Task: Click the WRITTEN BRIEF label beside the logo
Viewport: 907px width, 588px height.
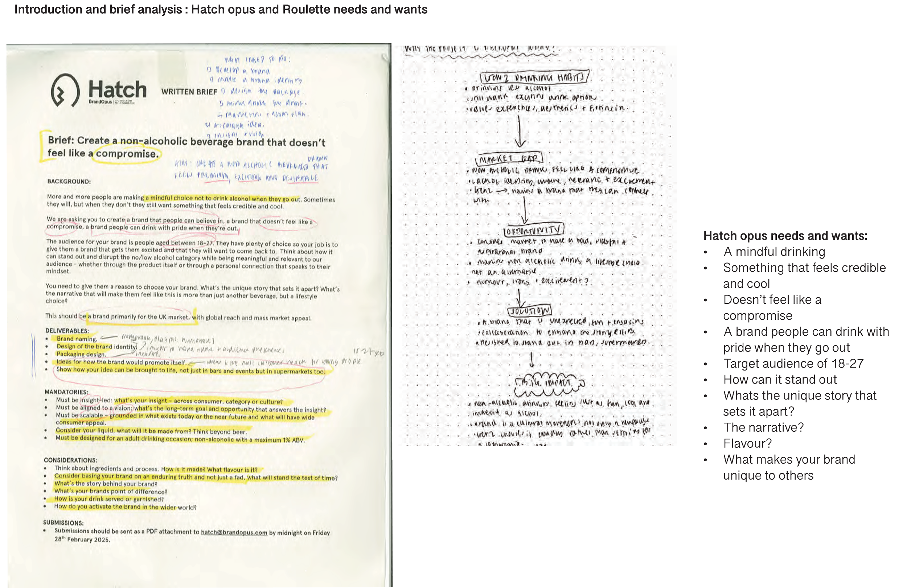Action: click(189, 92)
